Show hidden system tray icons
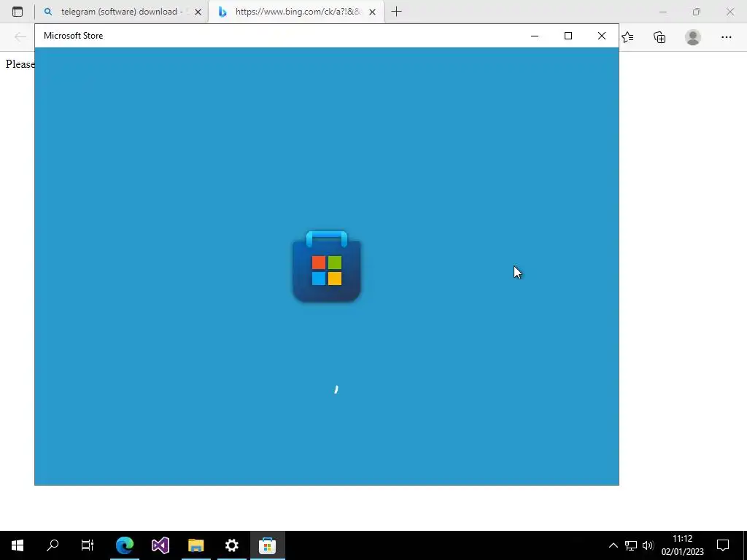Screen dimensions: 747x560 [x=613, y=545]
